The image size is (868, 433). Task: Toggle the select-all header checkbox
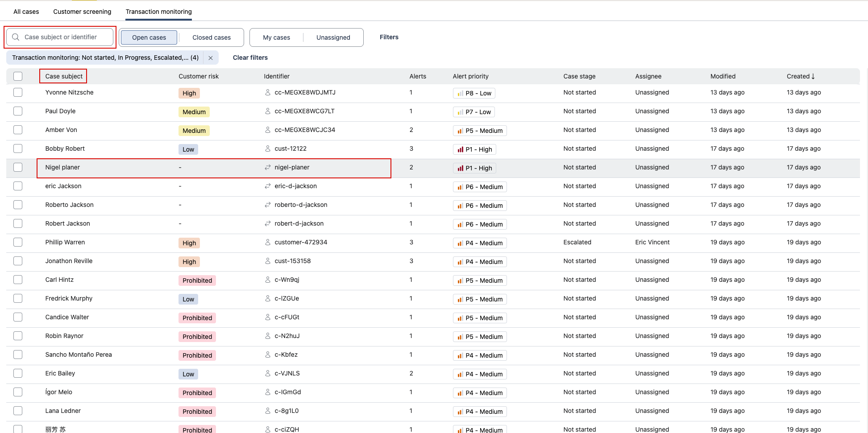coord(18,76)
